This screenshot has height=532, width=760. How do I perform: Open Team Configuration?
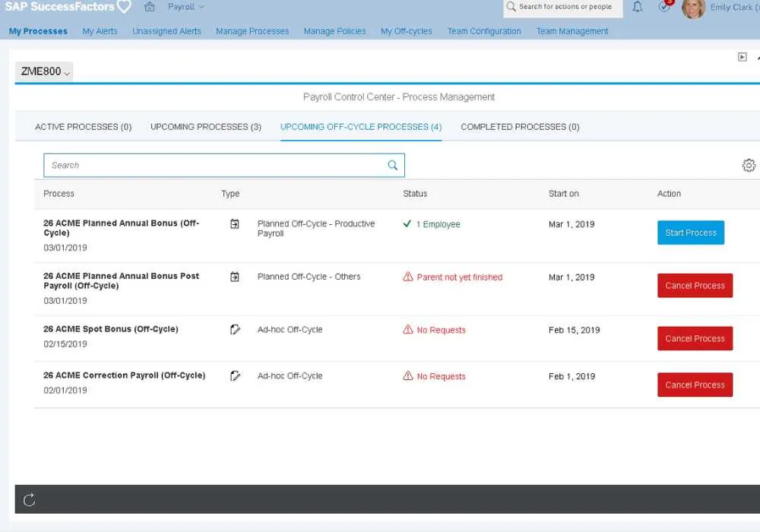[x=484, y=31]
